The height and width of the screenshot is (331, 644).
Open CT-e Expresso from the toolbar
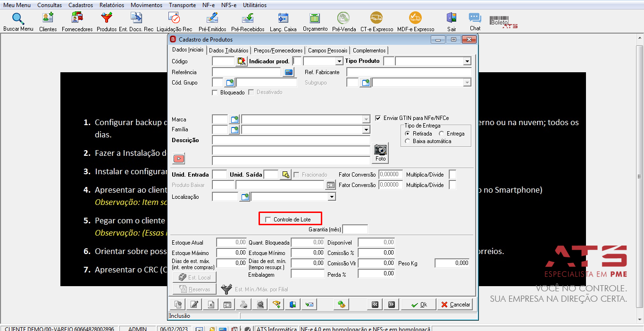coord(376,22)
